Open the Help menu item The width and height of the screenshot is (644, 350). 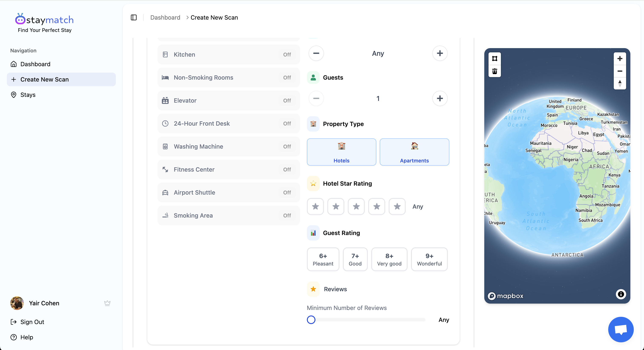[22, 337]
